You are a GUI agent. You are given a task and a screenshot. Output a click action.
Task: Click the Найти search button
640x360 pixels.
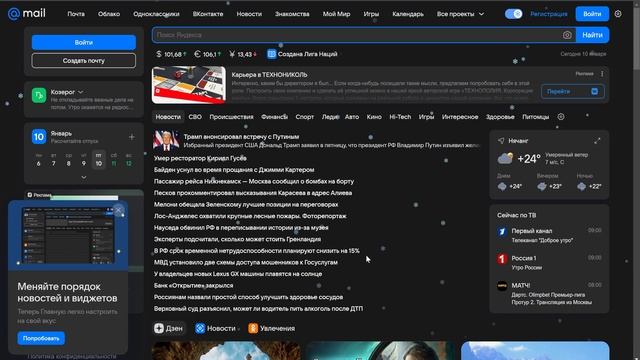[x=592, y=35]
